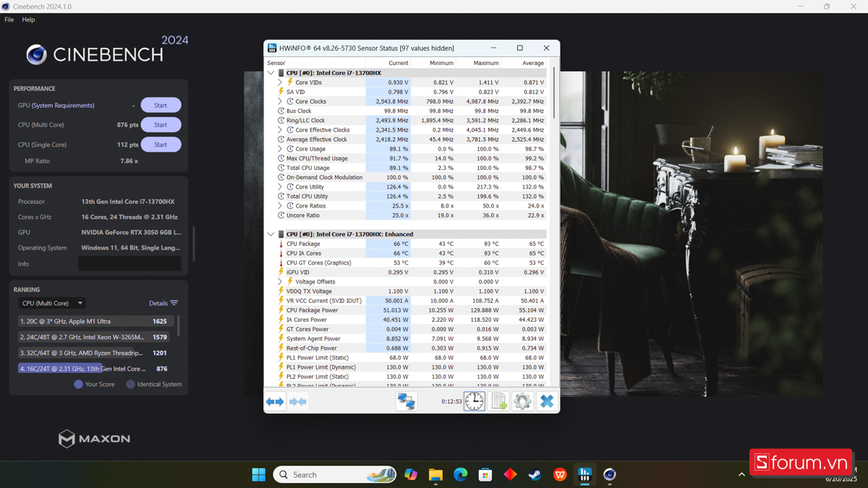Launch Microsoft Edge from the taskbar
Screen dimensions: 868x488
(461, 474)
